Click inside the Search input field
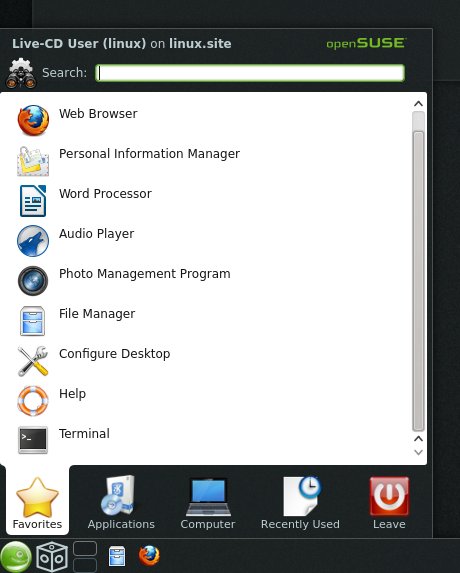 coord(250,73)
